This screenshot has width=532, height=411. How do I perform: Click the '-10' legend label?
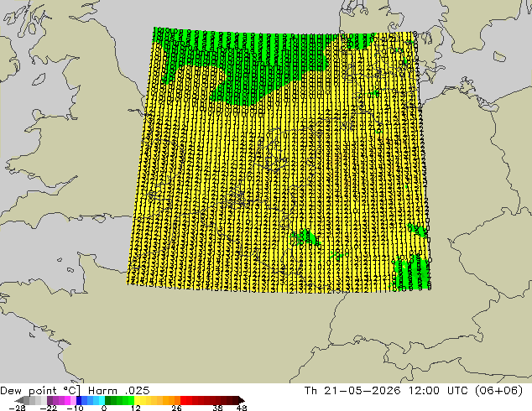pyautogui.click(x=75, y=408)
